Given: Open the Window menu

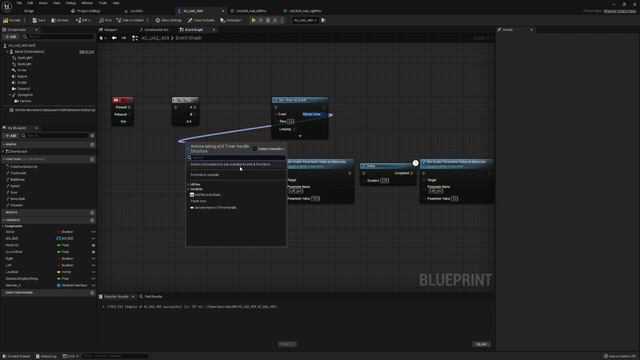Looking at the screenshot, I should (87, 3).
